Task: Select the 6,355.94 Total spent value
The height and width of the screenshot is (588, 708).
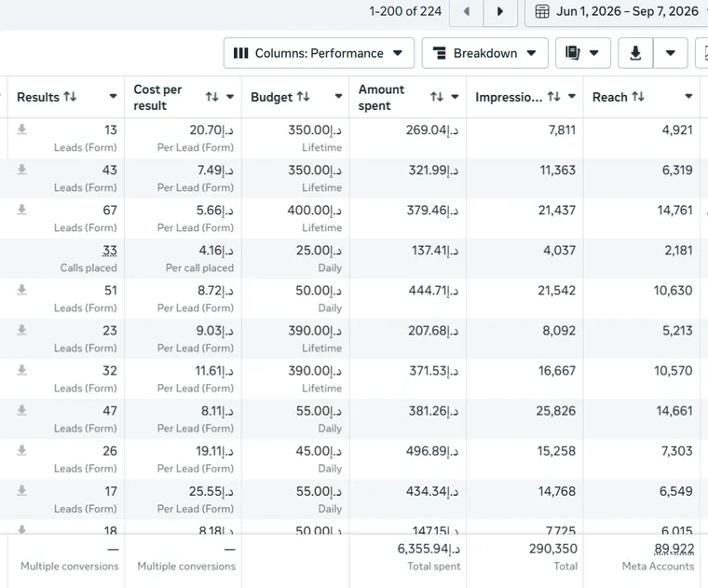Action: click(429, 549)
